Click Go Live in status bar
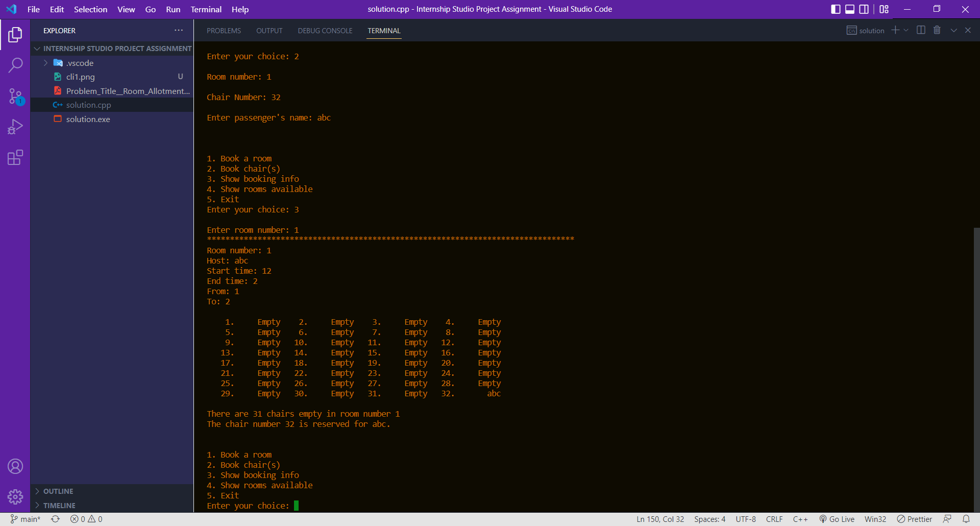Viewport: 980px width, 526px height. pyautogui.click(x=837, y=519)
